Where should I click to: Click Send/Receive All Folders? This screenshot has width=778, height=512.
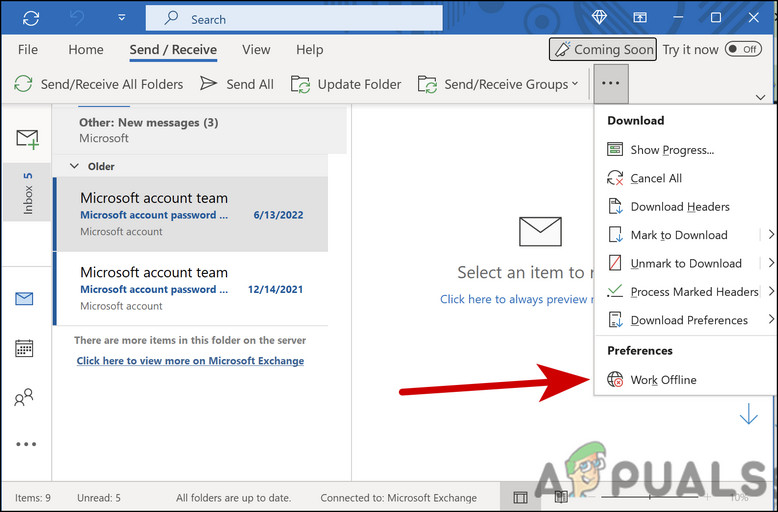pos(98,84)
